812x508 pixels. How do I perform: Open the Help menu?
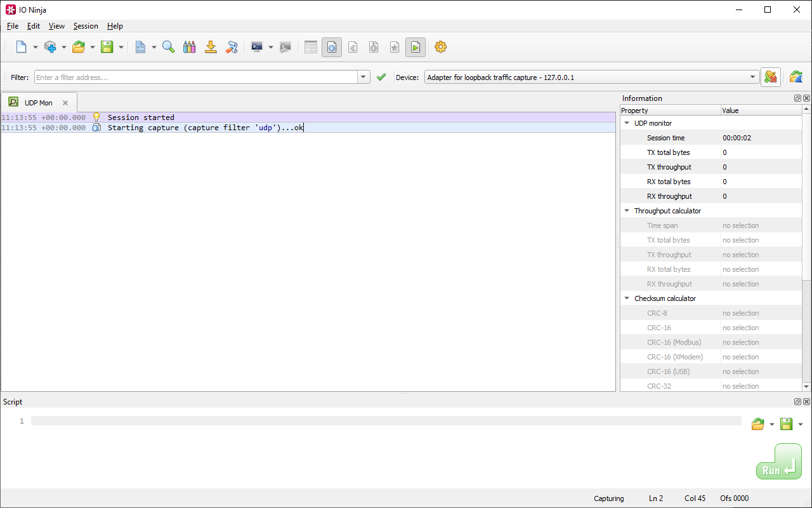(x=115, y=26)
